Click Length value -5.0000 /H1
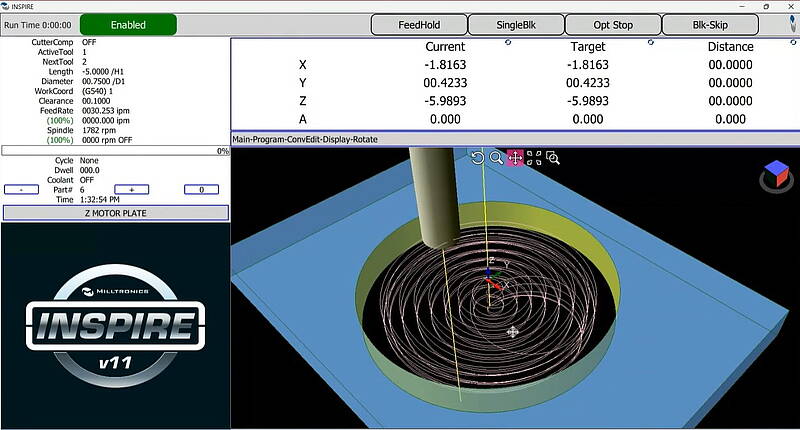The width and height of the screenshot is (800, 430). click(x=103, y=72)
